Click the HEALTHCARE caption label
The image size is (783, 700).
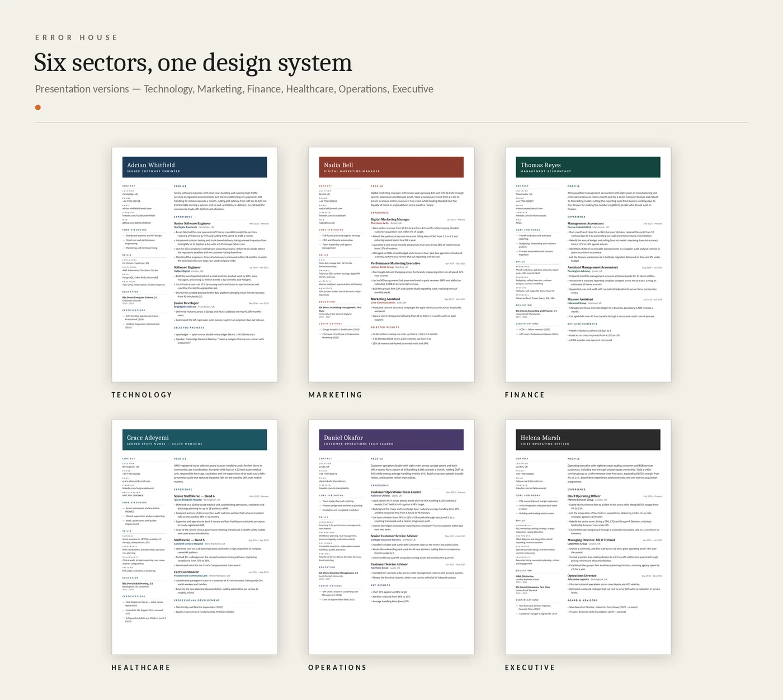[x=141, y=668]
